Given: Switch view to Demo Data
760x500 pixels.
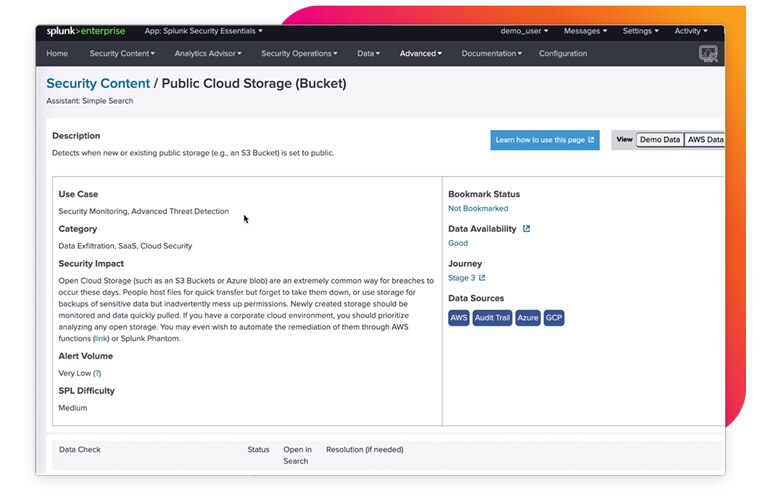Looking at the screenshot, I should [660, 140].
